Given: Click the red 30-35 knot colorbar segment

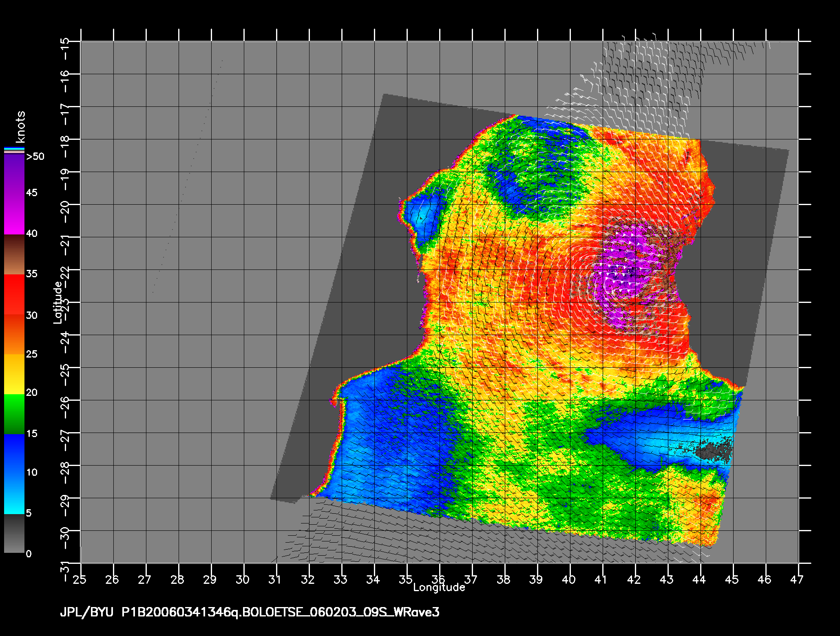Looking at the screenshot, I should (x=14, y=294).
